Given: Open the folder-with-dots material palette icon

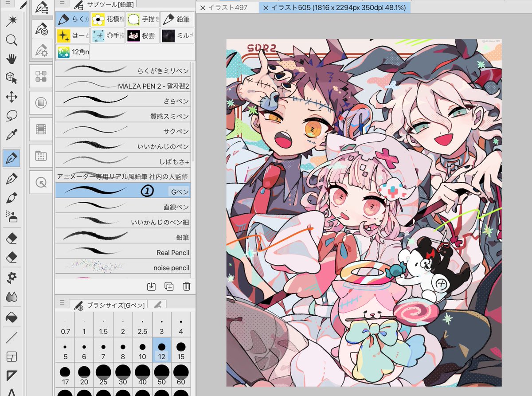Looking at the screenshot, I should [x=41, y=155].
